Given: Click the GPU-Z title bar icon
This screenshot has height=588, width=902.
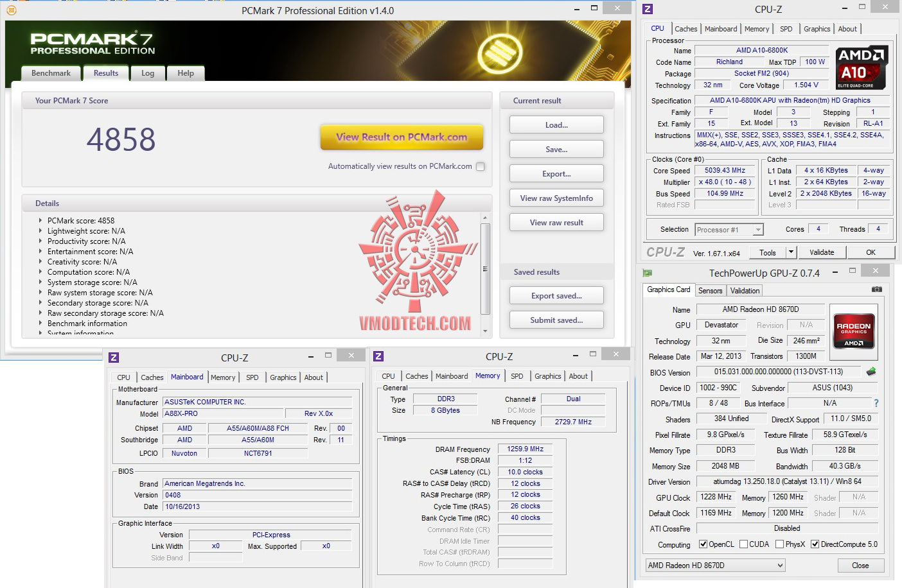Looking at the screenshot, I should (648, 272).
